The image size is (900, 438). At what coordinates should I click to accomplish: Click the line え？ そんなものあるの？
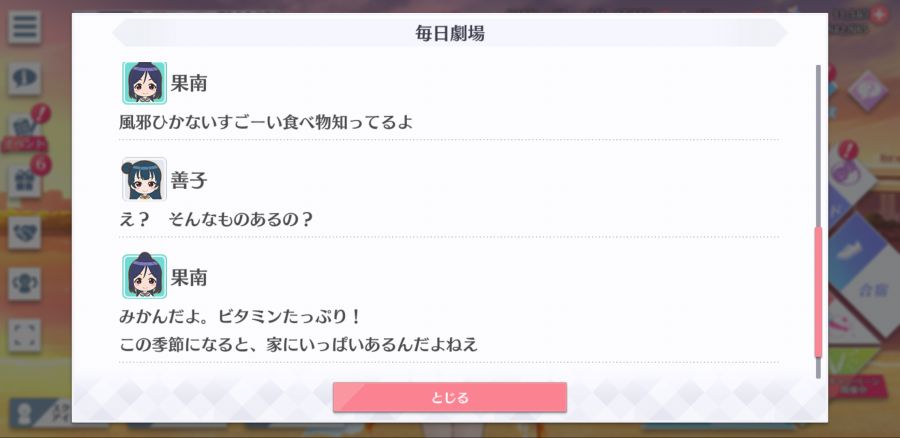[216, 219]
